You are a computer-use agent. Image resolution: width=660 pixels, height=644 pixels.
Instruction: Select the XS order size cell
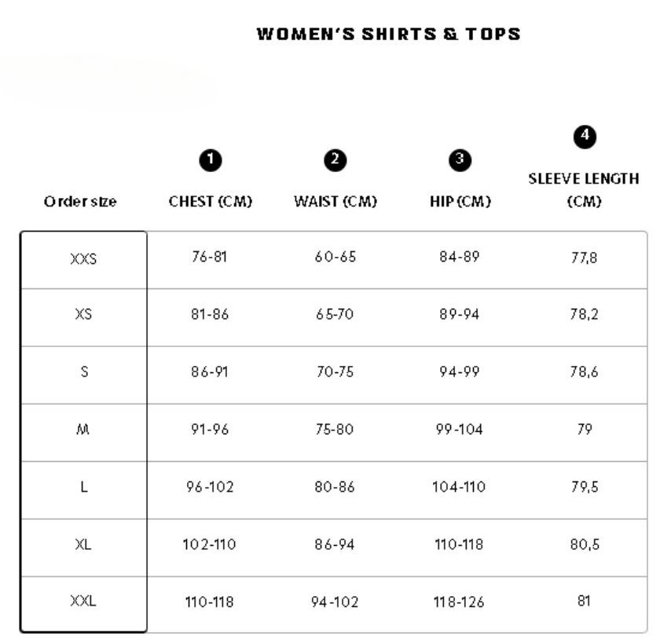tap(83, 315)
